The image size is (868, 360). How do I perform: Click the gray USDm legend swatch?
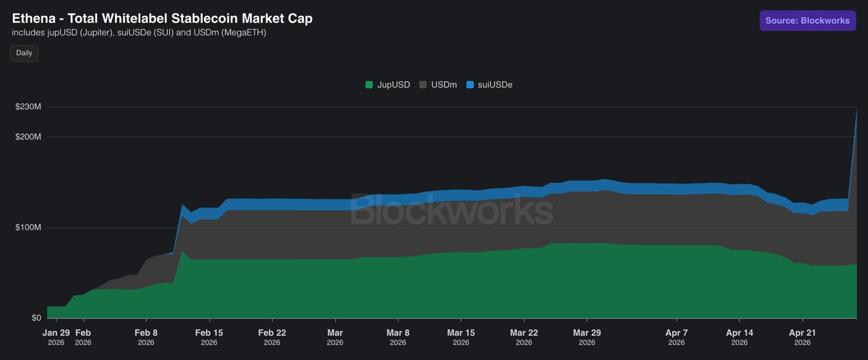tap(423, 85)
